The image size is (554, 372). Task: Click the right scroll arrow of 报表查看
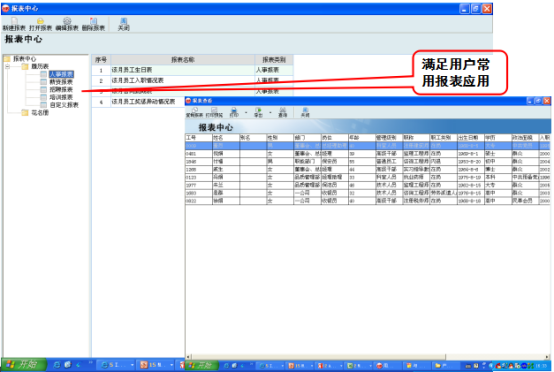pos(548,357)
